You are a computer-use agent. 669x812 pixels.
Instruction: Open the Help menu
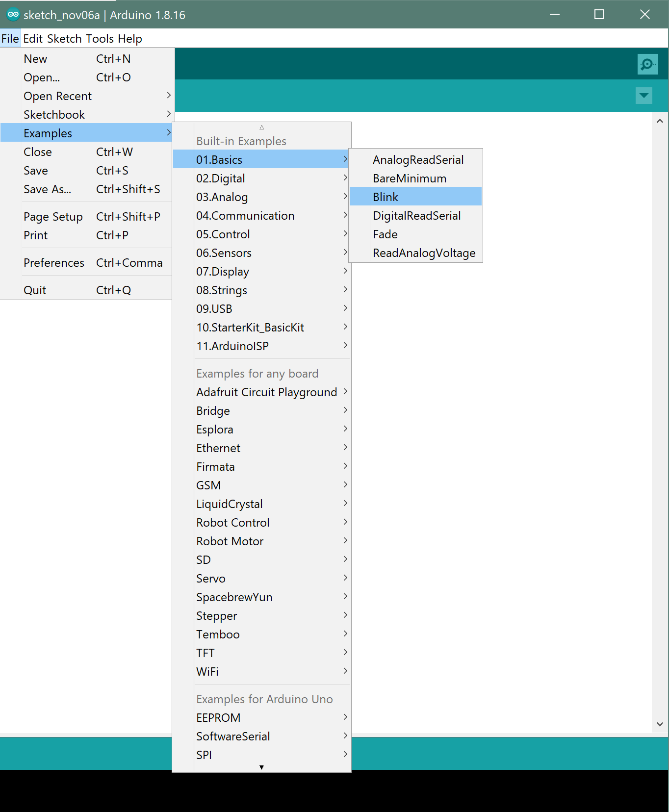click(130, 39)
